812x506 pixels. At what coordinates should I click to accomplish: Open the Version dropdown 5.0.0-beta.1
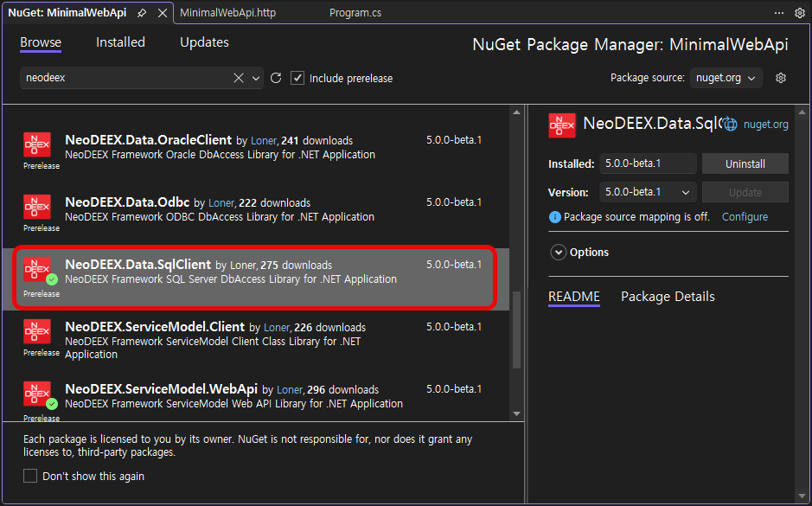pos(648,192)
